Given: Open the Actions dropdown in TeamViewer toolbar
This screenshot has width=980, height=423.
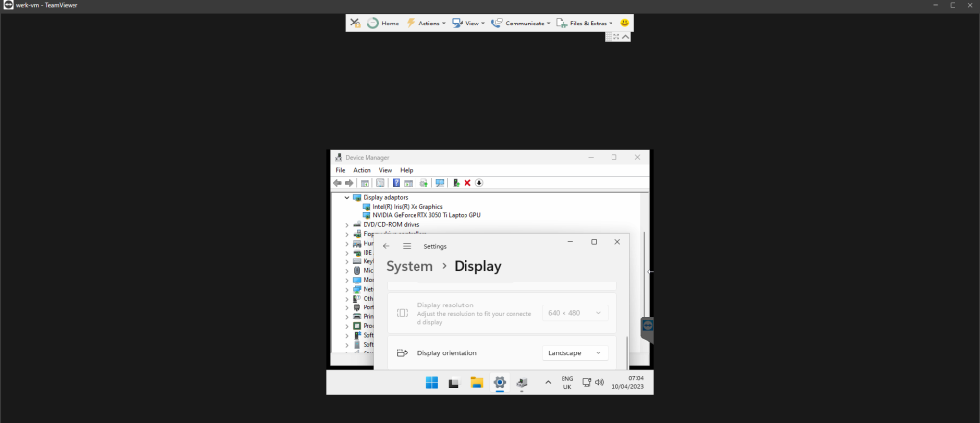Looking at the screenshot, I should click(425, 23).
